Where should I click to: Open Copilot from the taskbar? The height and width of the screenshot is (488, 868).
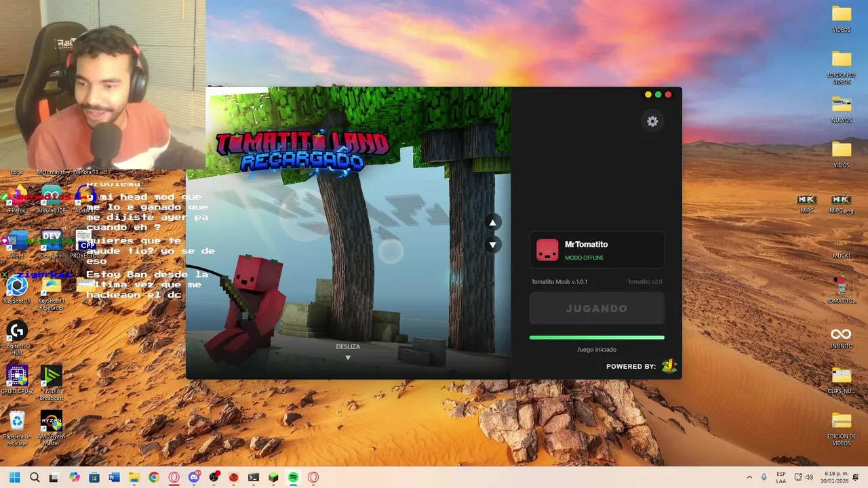click(x=74, y=477)
